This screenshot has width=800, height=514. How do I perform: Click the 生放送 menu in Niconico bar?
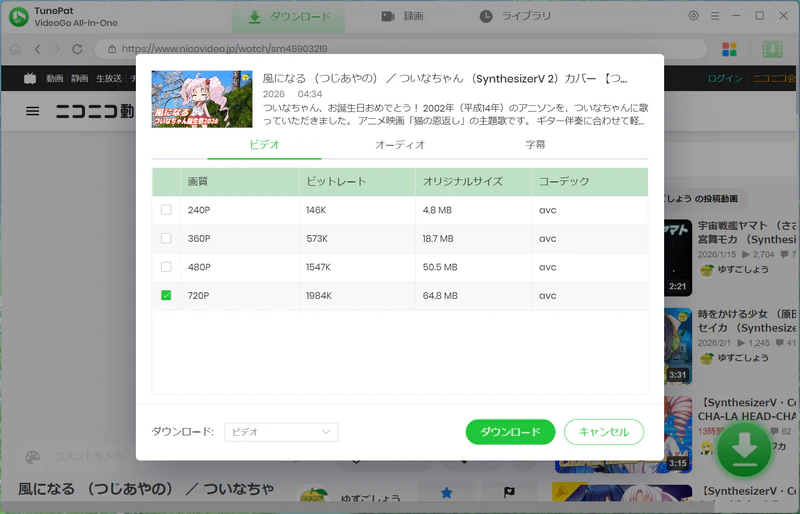tap(109, 78)
